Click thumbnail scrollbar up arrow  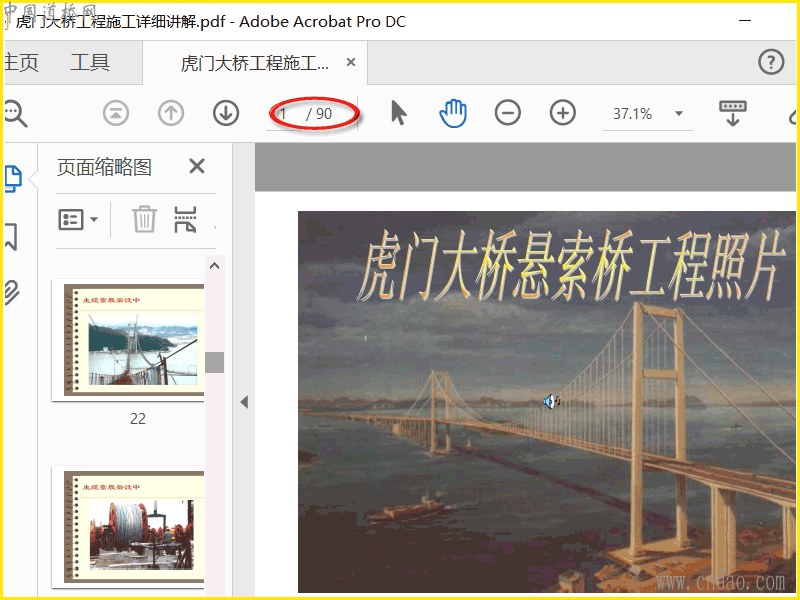(x=215, y=266)
